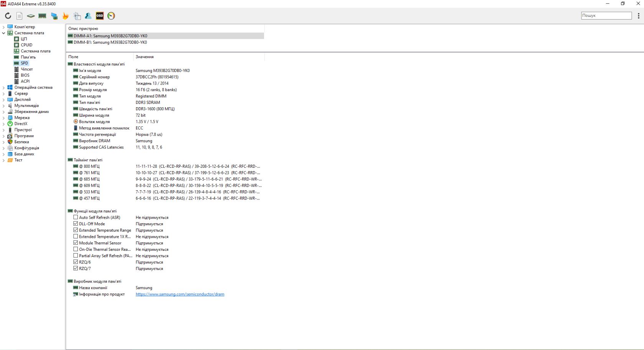Expand the Тест tree node

tap(3, 160)
